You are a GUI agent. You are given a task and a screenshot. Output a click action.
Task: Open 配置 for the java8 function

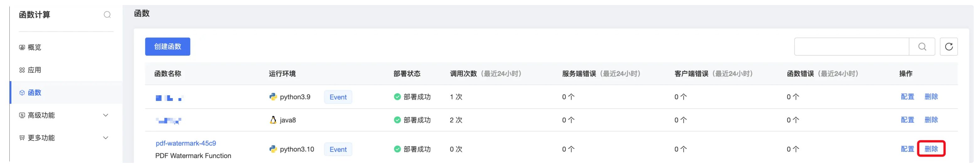(x=907, y=120)
